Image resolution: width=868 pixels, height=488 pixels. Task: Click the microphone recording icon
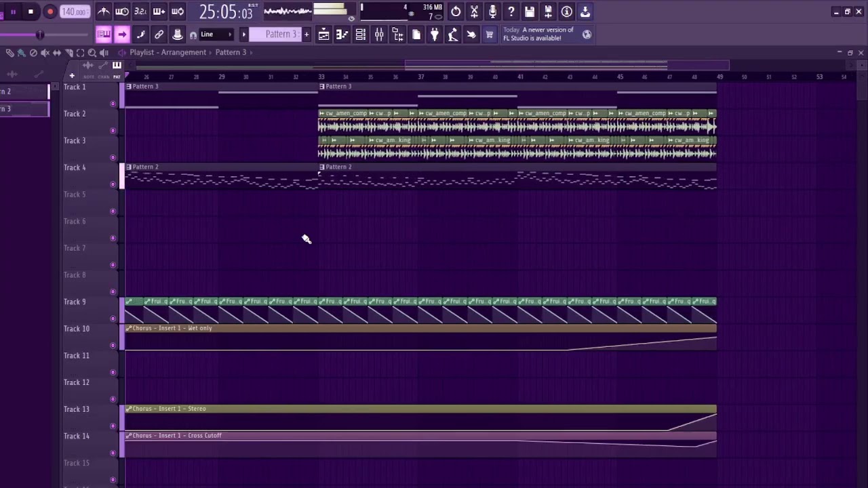(x=492, y=12)
